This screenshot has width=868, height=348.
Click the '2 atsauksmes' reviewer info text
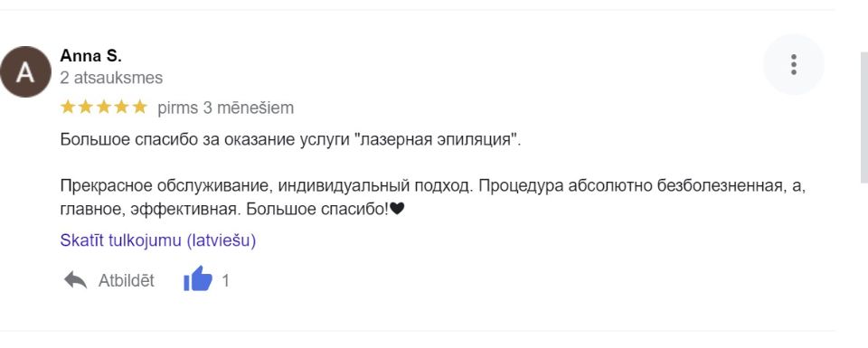(x=111, y=78)
